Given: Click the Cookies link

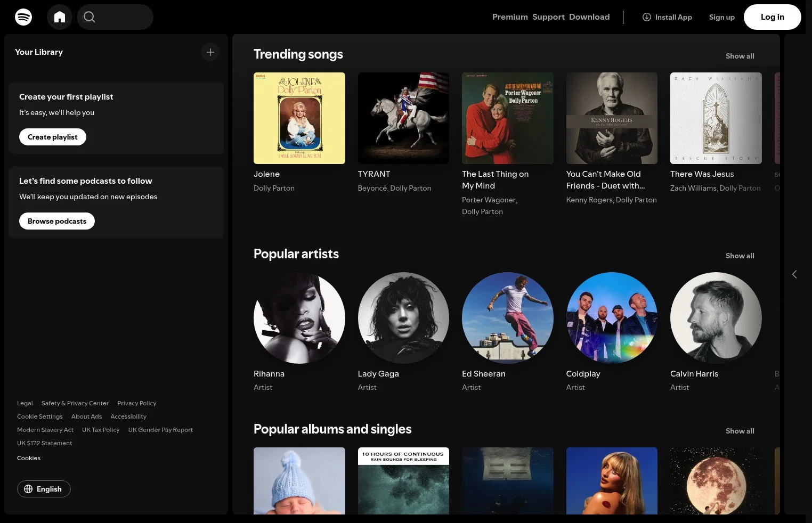Looking at the screenshot, I should (x=29, y=458).
